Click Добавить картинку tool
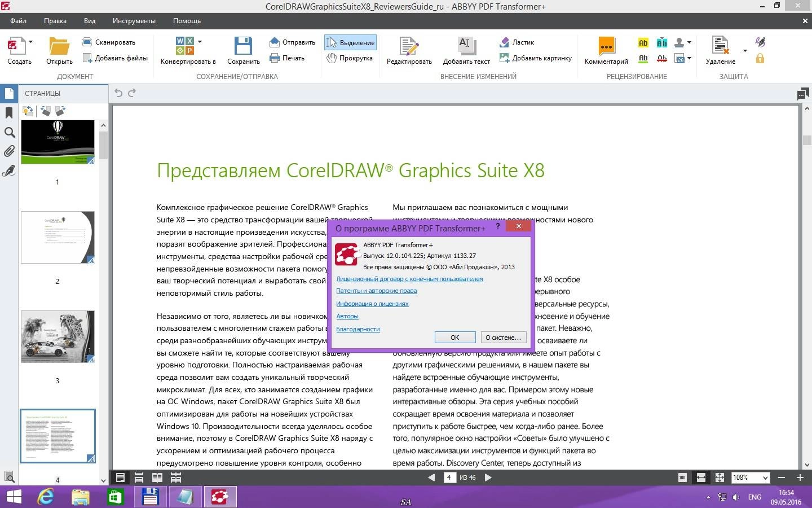Image resolution: width=812 pixels, height=508 pixels. pyautogui.click(x=536, y=58)
